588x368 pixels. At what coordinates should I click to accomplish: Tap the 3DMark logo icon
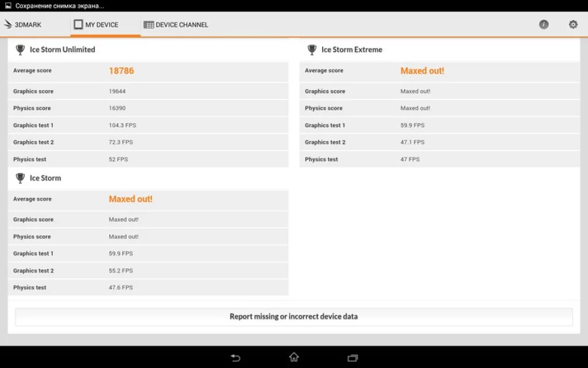click(8, 24)
